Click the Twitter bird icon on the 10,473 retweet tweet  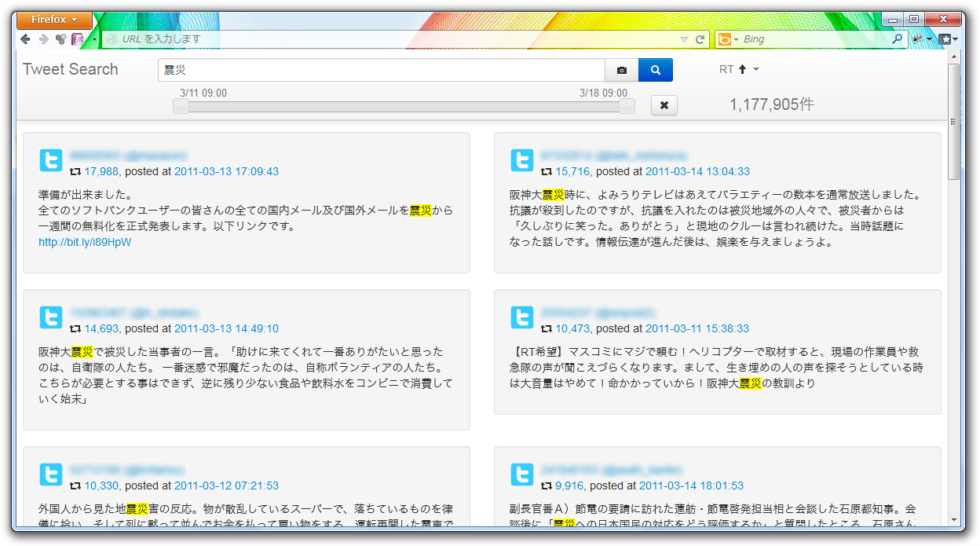[x=522, y=317]
